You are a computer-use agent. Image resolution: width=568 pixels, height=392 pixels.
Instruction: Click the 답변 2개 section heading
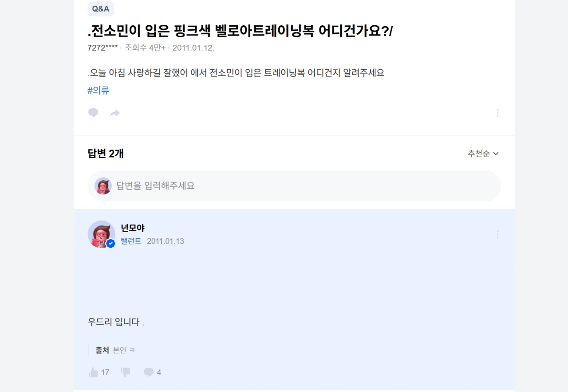point(105,154)
